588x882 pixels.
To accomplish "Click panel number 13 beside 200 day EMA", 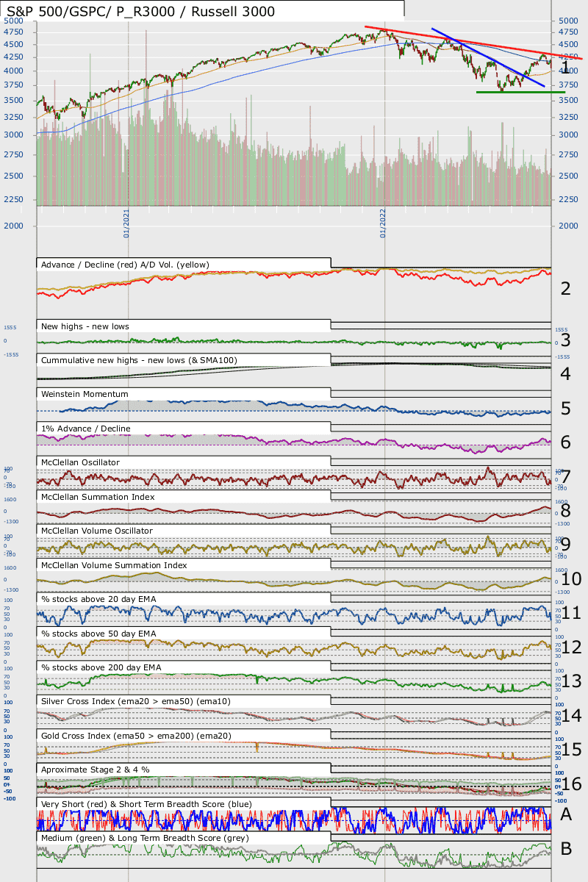I will tap(571, 681).
